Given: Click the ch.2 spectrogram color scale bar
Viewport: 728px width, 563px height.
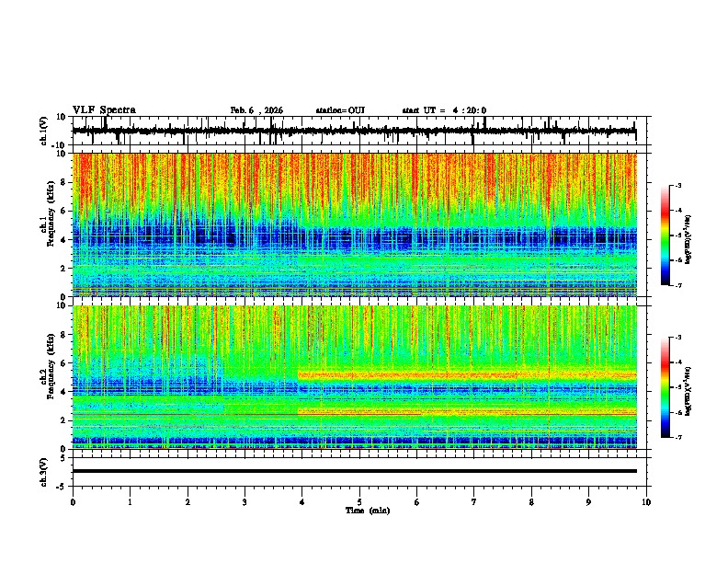Looking at the screenshot, I should pyautogui.click(x=665, y=387).
